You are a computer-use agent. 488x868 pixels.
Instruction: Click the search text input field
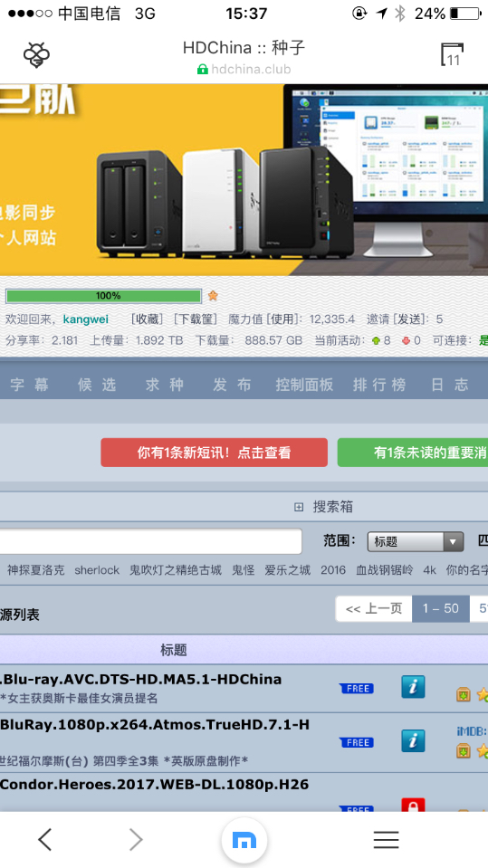pyautogui.click(x=150, y=541)
